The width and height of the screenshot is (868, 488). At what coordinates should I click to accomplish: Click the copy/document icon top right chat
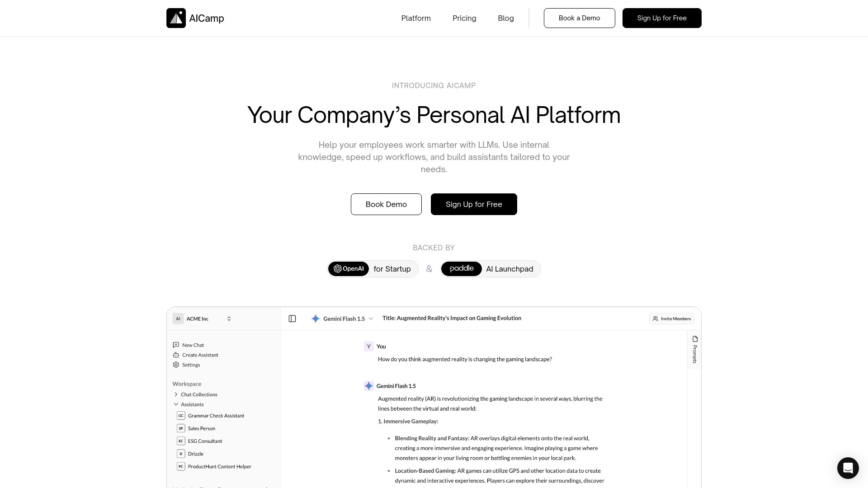click(x=694, y=338)
